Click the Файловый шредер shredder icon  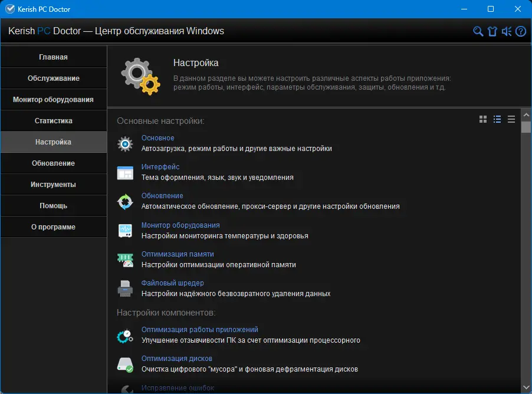tap(125, 287)
